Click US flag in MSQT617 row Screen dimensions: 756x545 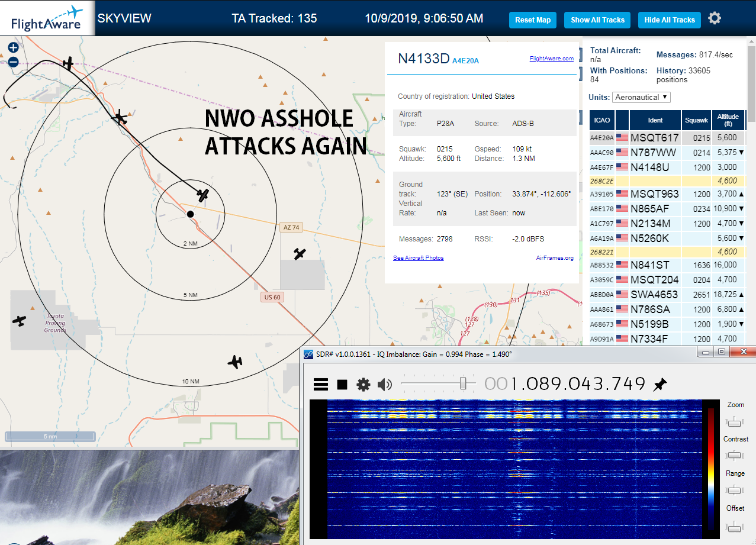[622, 138]
